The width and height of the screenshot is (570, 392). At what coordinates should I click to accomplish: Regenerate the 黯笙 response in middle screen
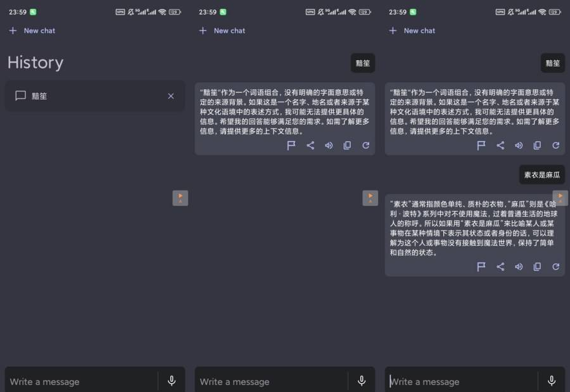[x=365, y=146]
